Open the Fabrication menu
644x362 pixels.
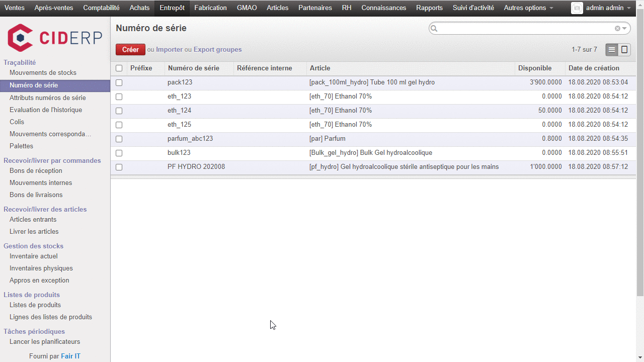pos(210,8)
